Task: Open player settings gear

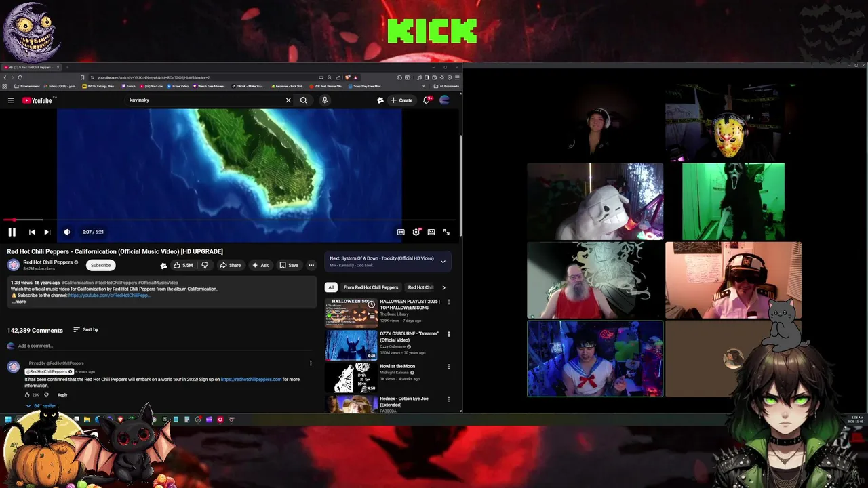Action: point(416,232)
